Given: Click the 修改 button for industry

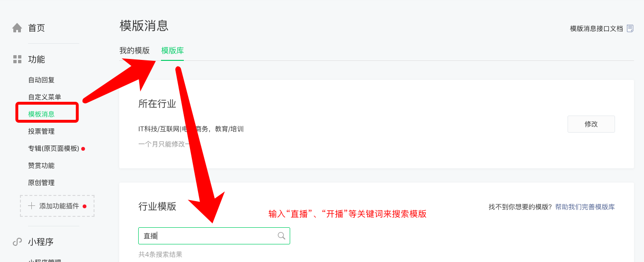Looking at the screenshot, I should point(591,124).
